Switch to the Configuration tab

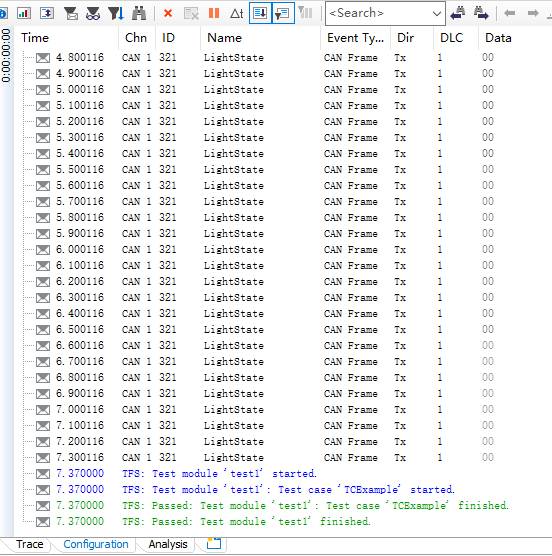tap(96, 544)
